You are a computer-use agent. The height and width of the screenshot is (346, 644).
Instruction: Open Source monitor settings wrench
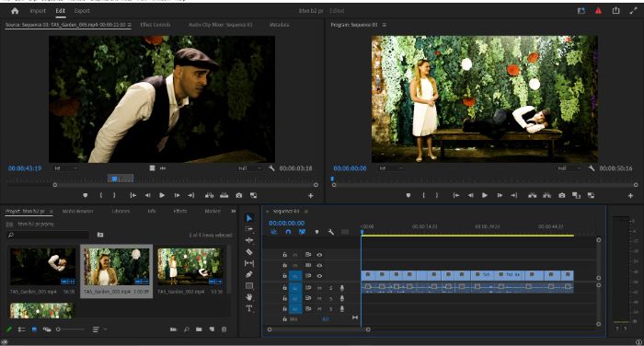click(x=271, y=168)
